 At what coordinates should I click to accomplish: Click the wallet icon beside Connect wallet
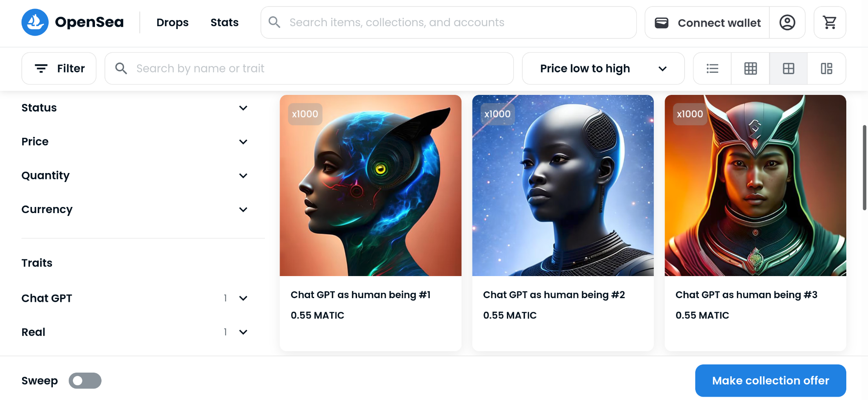[x=662, y=23]
